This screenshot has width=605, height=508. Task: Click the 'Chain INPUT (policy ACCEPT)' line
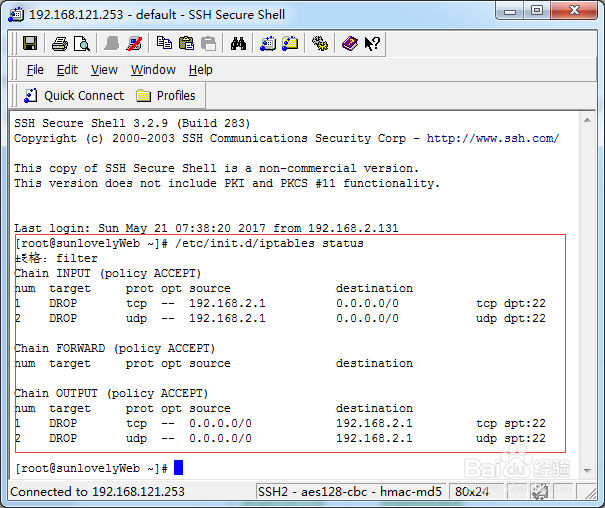click(x=108, y=273)
